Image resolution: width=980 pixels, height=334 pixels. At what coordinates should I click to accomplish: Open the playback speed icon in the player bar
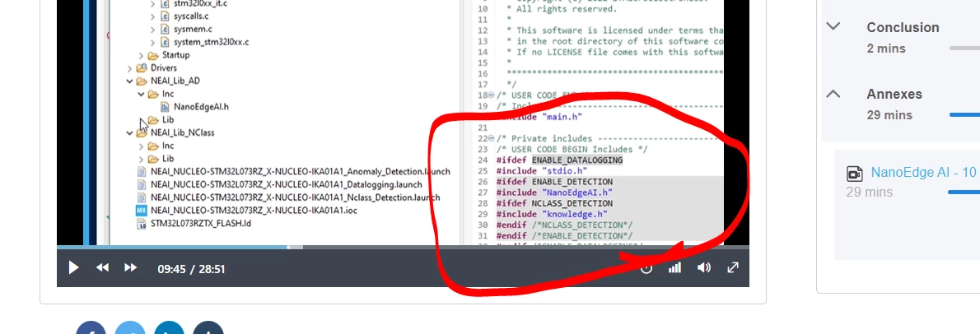646,268
